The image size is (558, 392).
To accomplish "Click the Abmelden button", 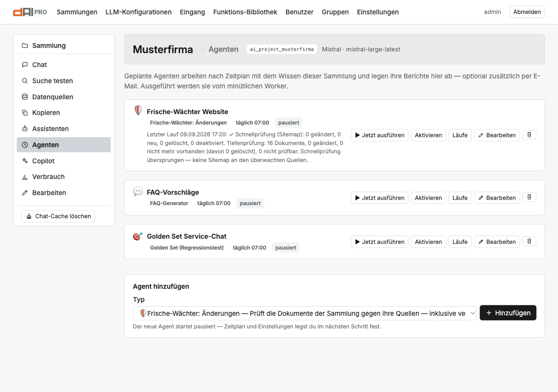I will click(527, 12).
